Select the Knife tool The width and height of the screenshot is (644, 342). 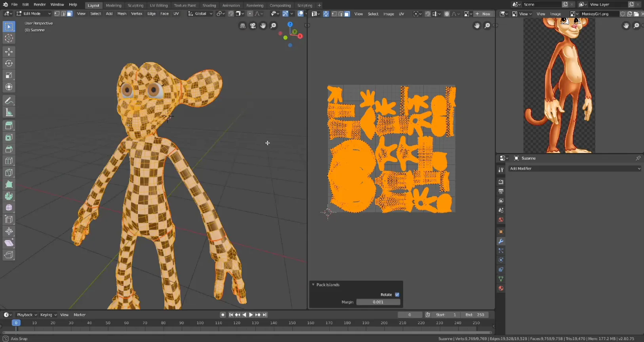coord(9,173)
